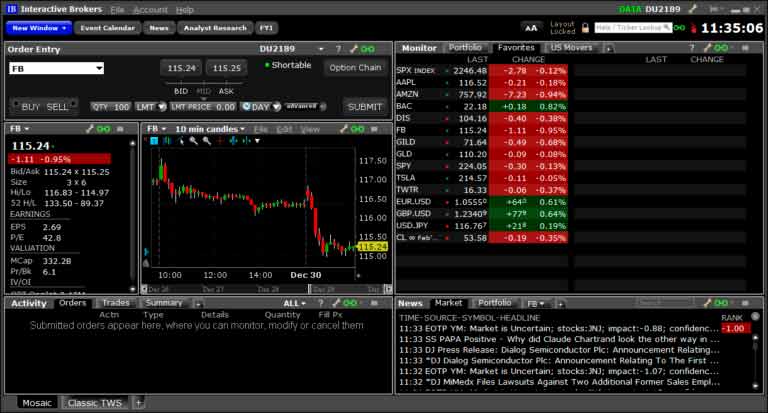This screenshot has width=768, height=413.
Task: Open the Activity panel wrench settings
Action: (336, 303)
